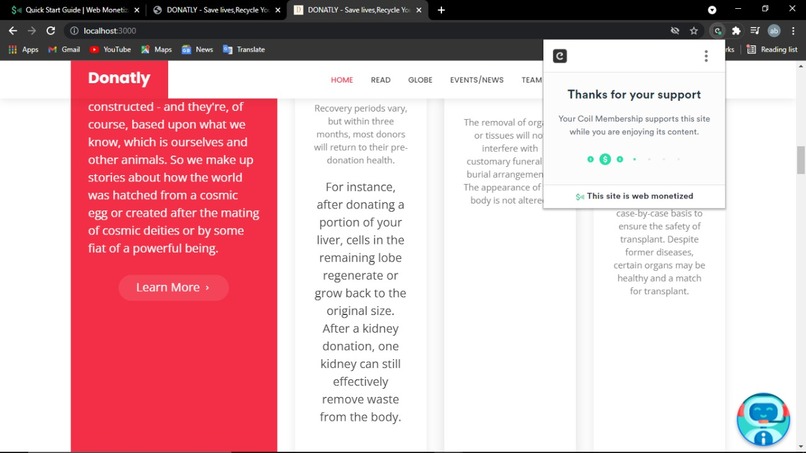This screenshot has width=806, height=453.
Task: Open the News bookmark
Action: [x=197, y=49]
